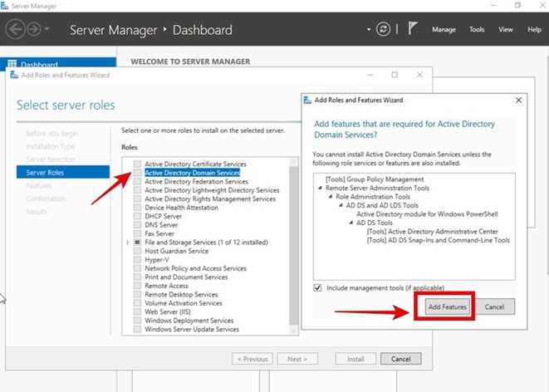This screenshot has width=549, height=392.
Task: Check Active Directory Rights Management Services
Action: (137, 198)
